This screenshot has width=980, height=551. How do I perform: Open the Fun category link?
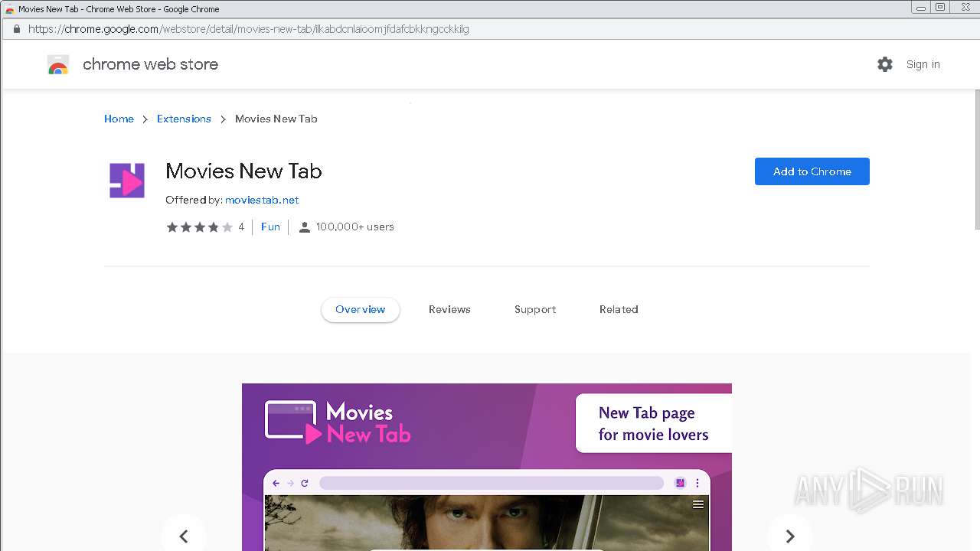click(270, 227)
